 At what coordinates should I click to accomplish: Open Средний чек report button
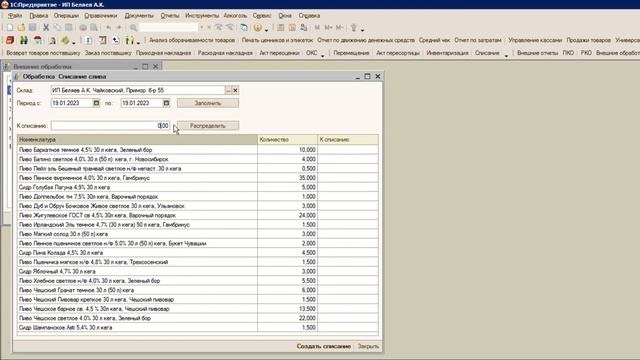coord(434,40)
